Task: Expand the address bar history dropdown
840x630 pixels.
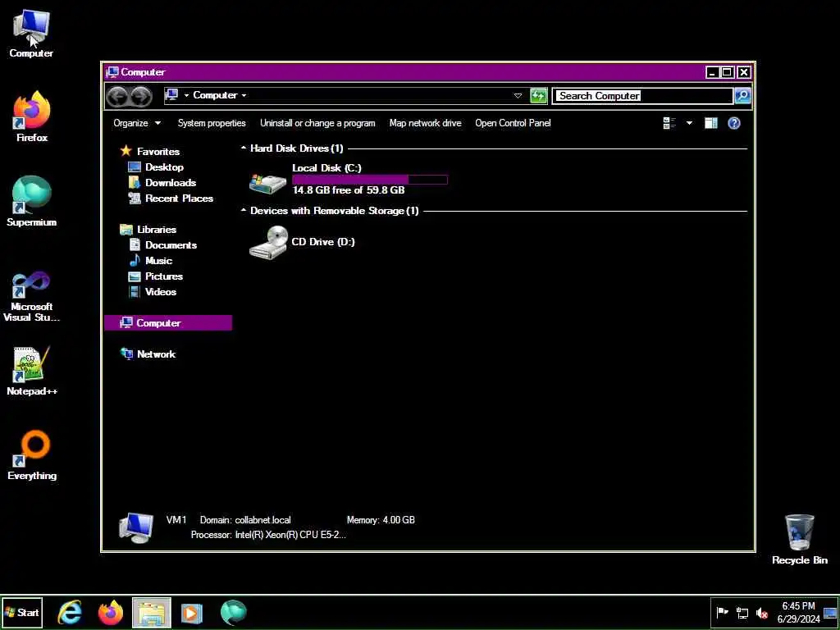Action: [518, 96]
